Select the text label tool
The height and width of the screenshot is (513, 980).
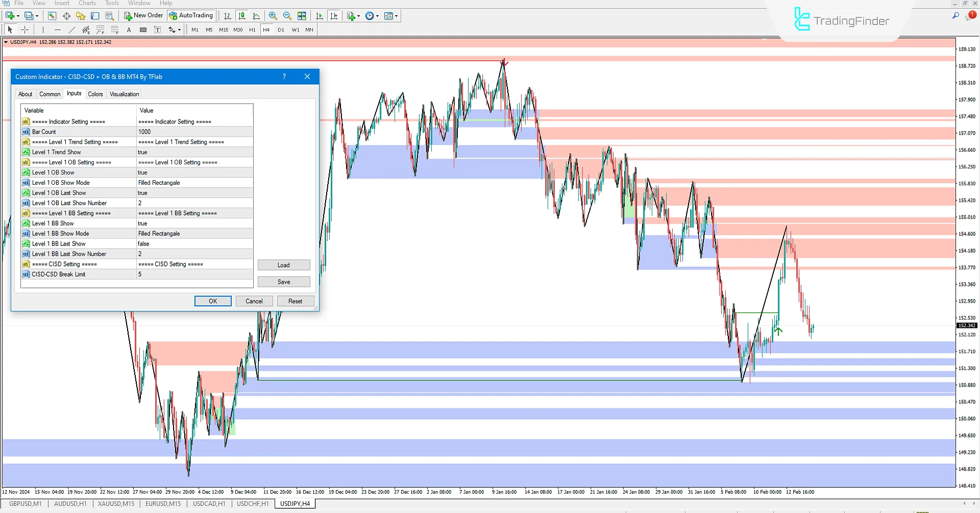(x=129, y=30)
